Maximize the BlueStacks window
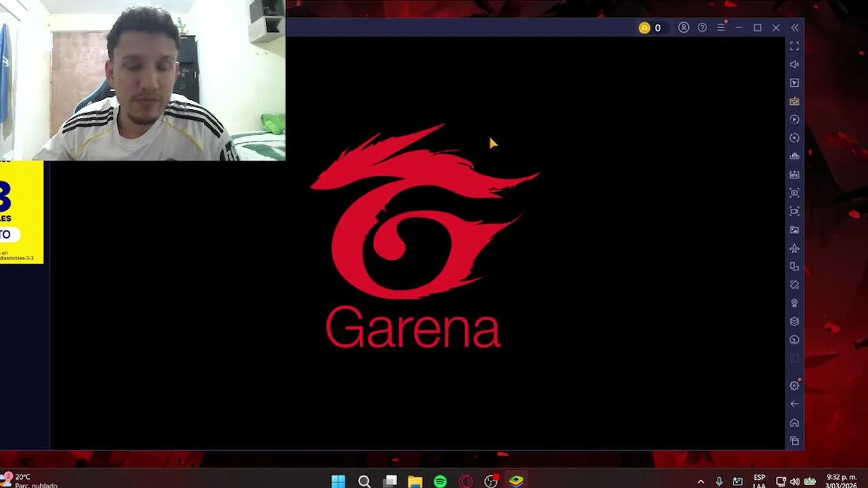 pos(757,28)
